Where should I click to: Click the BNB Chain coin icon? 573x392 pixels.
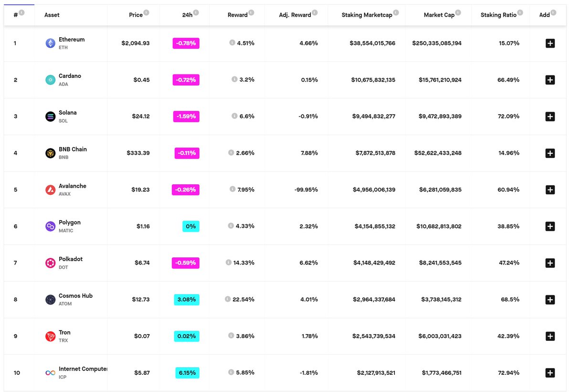50,153
